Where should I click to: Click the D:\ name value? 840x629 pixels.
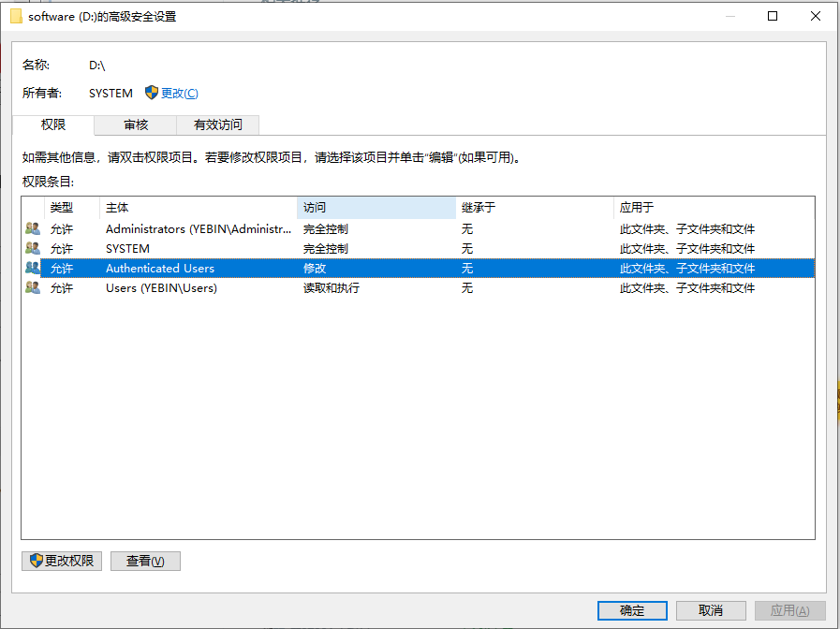click(97, 66)
